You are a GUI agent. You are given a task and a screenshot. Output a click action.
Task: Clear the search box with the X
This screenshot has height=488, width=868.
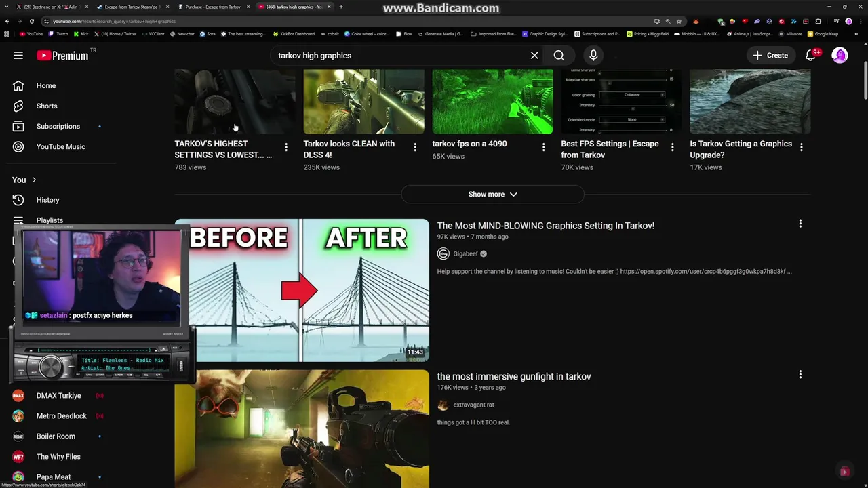point(534,56)
